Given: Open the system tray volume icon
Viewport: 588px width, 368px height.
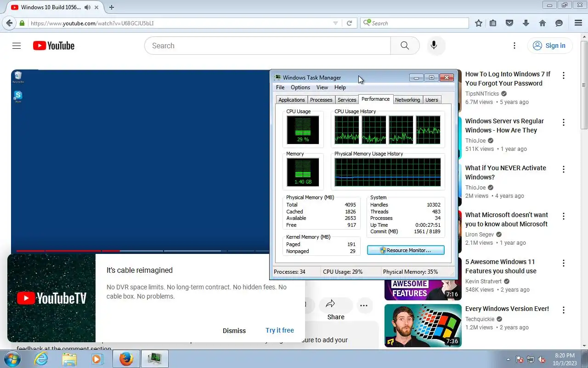Looking at the screenshot, I should [x=542, y=359].
